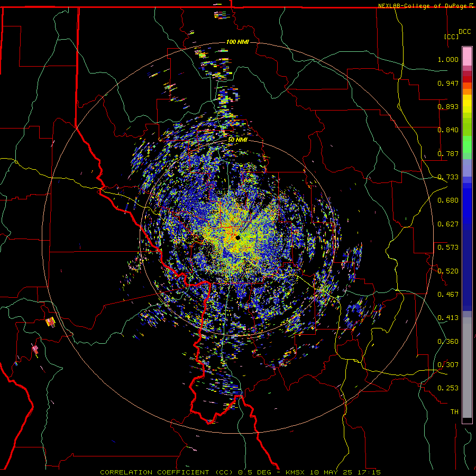Click the 0.573 scale value

[x=448, y=248]
